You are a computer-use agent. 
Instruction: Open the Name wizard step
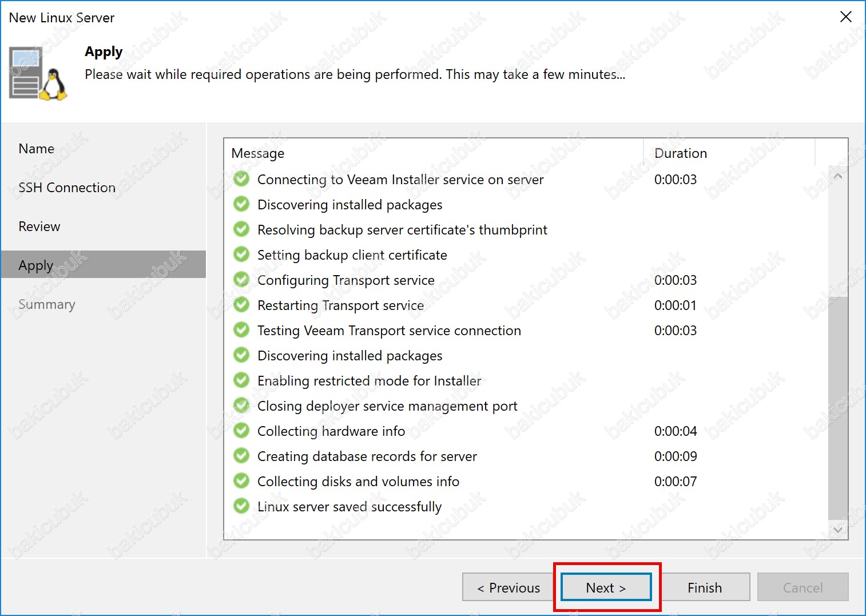[x=37, y=149]
